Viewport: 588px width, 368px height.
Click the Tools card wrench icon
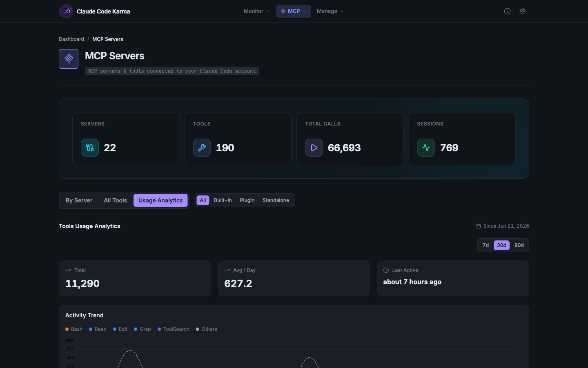coord(202,148)
